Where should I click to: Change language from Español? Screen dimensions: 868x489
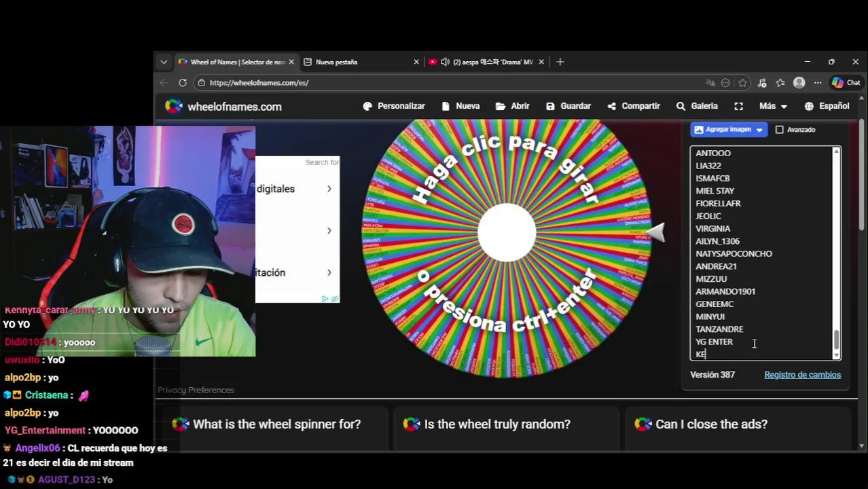click(x=827, y=106)
